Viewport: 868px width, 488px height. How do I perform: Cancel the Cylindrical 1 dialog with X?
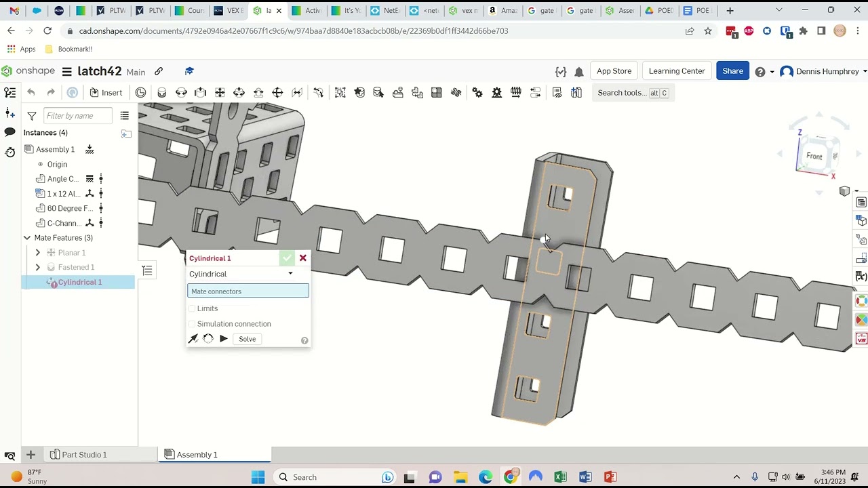pos(303,258)
